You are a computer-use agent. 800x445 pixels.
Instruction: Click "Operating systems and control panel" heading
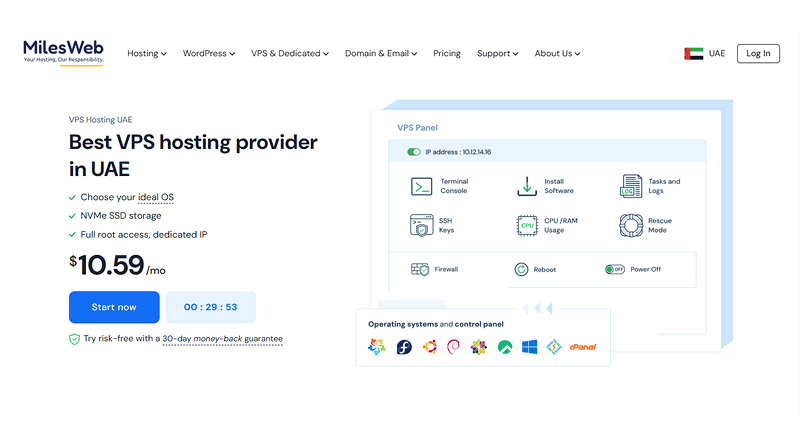(x=436, y=324)
